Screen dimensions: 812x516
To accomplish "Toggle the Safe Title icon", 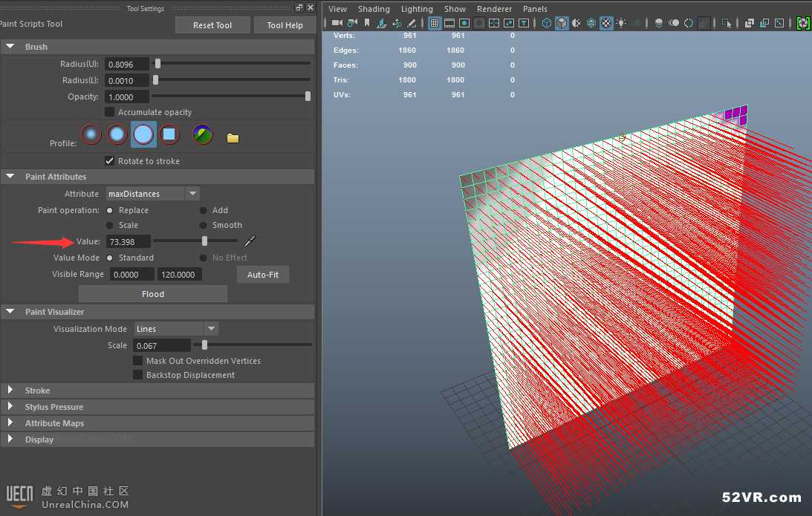I will 524,23.
